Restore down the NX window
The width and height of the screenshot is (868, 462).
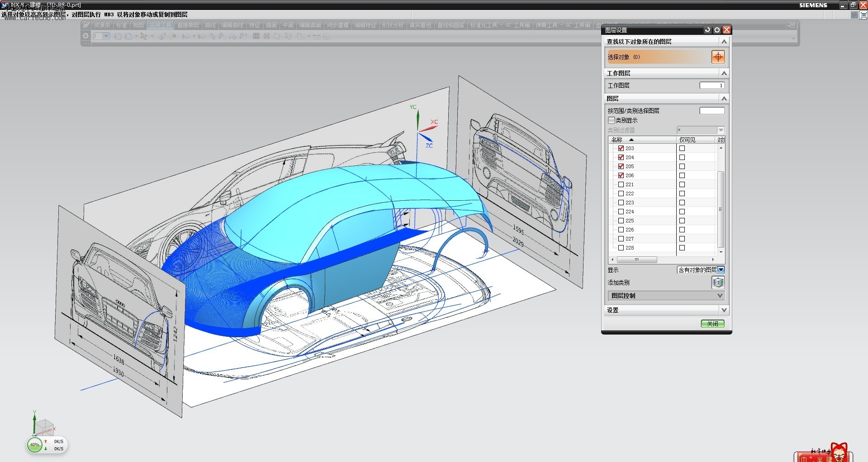coord(853,5)
